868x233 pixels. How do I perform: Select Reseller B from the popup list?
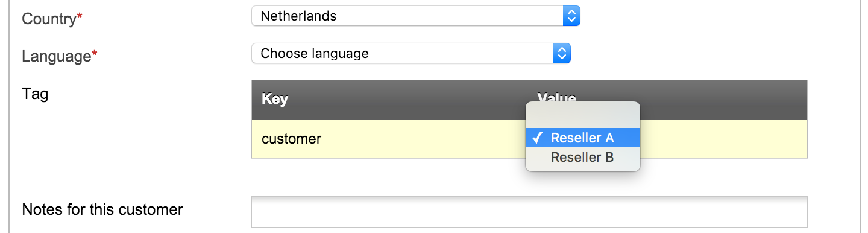click(x=582, y=158)
